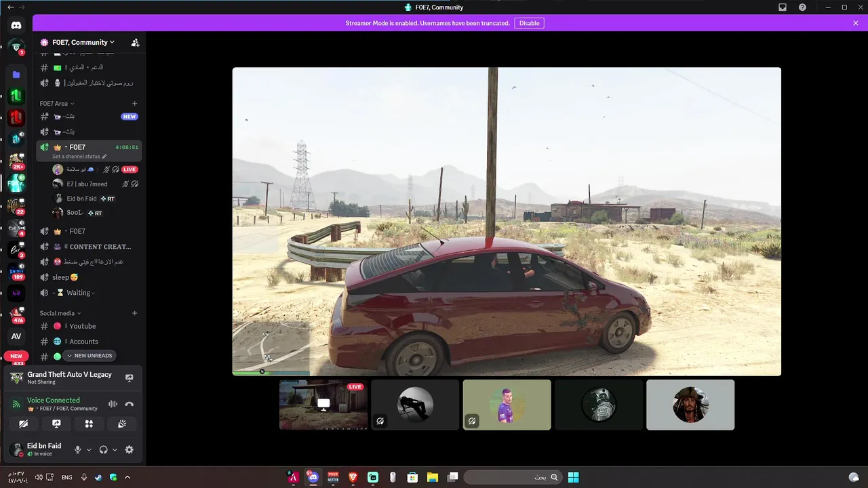Select the LIVE stream thumbnail tile
The height and width of the screenshot is (488, 868).
[323, 405]
